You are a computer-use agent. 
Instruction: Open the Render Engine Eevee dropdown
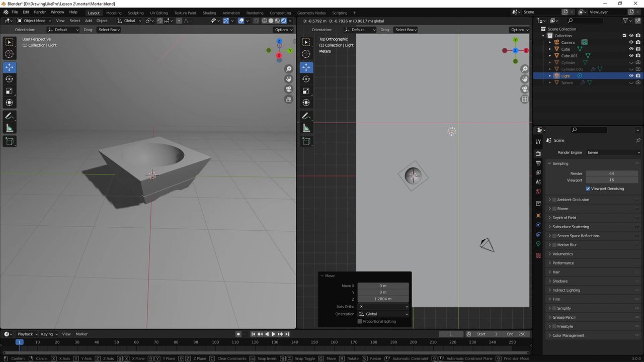click(613, 152)
